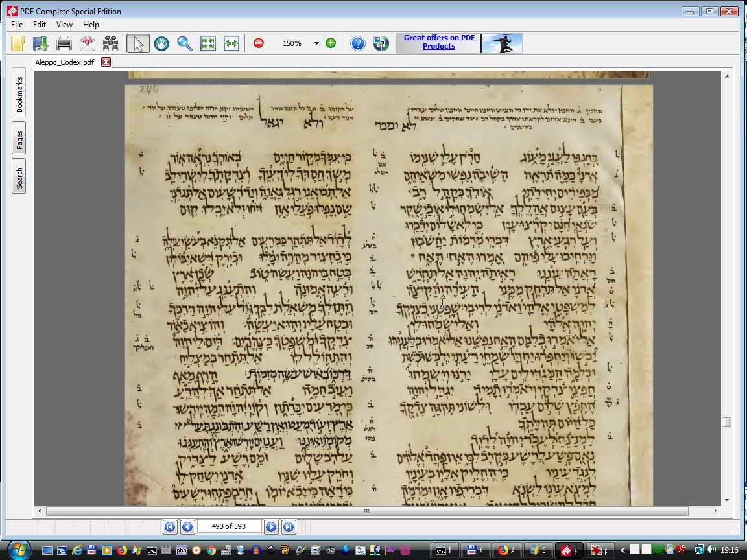747x560 pixels.
Task: Close the Aleppo_Codex.pdf tab
Action: [106, 62]
